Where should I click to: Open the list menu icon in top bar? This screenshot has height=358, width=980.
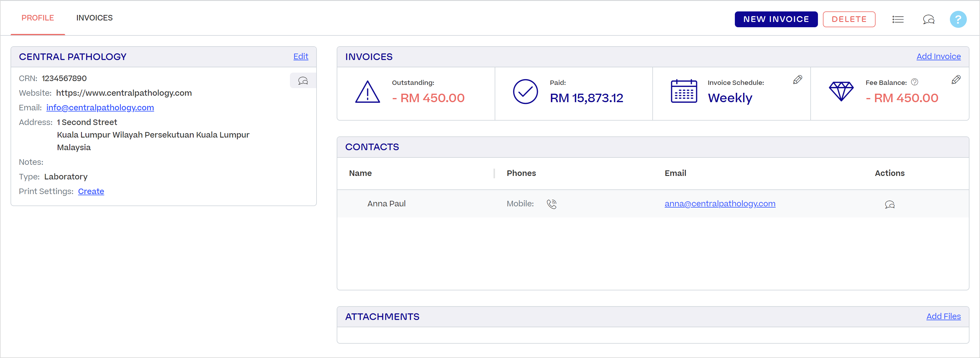(x=898, y=19)
